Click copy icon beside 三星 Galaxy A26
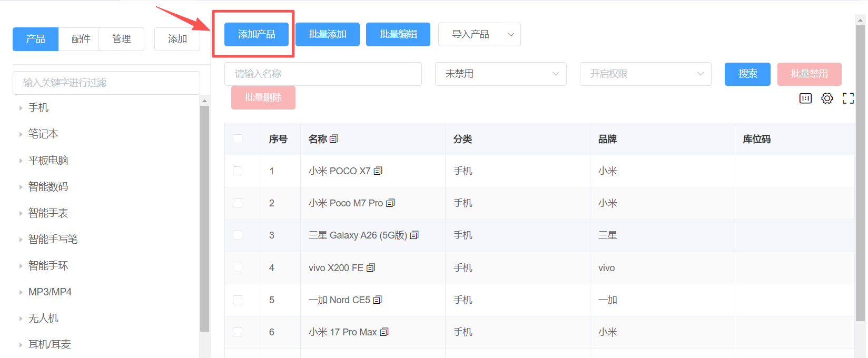 (x=415, y=235)
